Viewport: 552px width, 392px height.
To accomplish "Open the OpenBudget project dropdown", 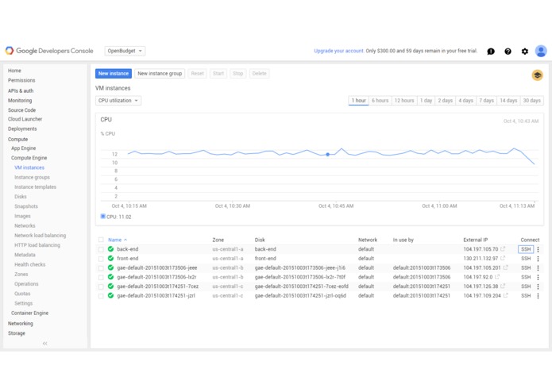I will coord(125,51).
